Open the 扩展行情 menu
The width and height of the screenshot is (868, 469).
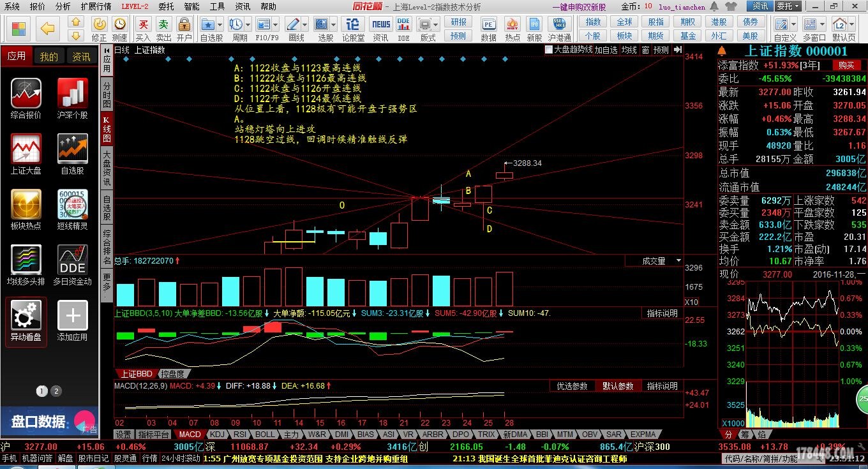[96, 6]
